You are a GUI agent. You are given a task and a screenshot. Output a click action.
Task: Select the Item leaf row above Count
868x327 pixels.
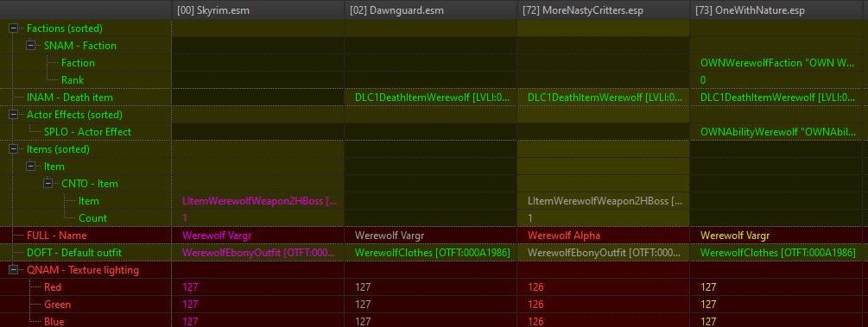click(89, 201)
